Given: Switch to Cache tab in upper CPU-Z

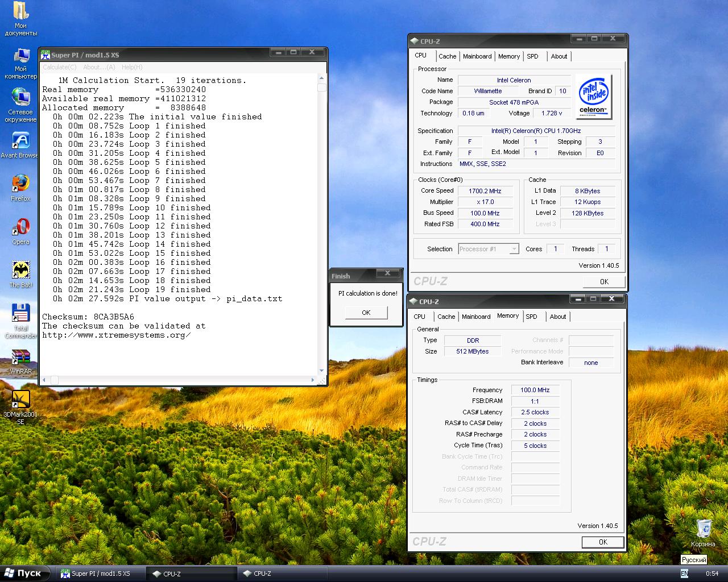Looking at the screenshot, I should tap(447, 56).
